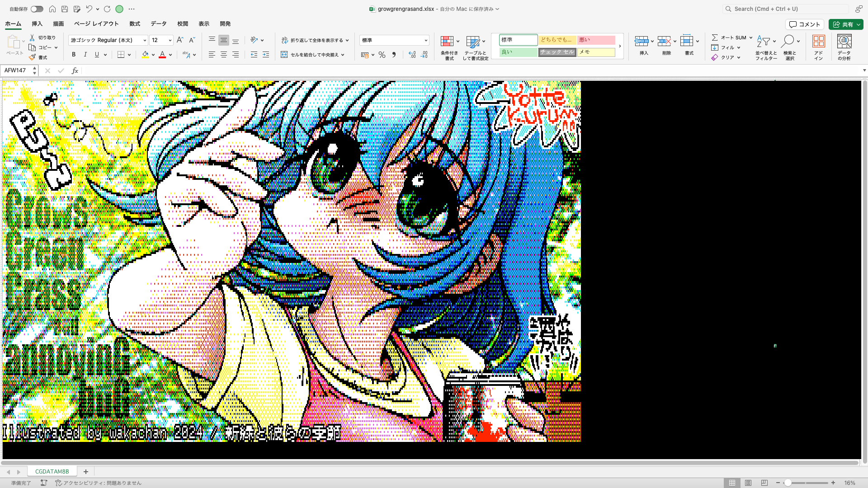
Task: Open the more options ellipsis in title bar
Action: tap(132, 9)
